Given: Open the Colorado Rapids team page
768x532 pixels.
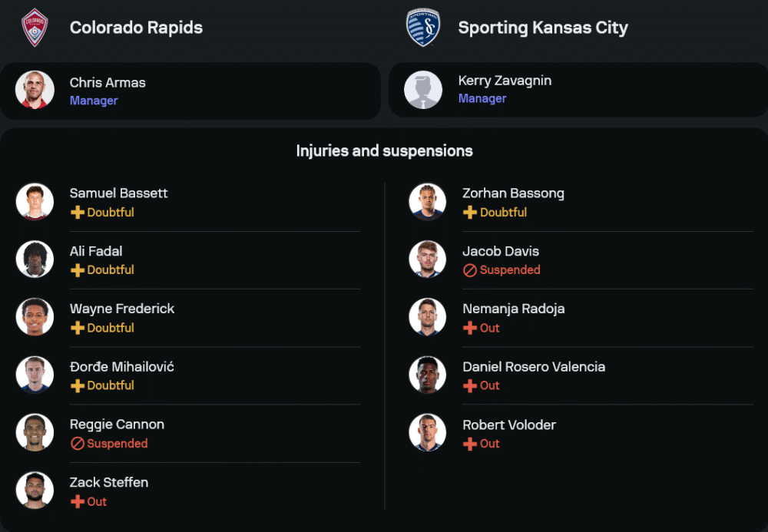Looking at the screenshot, I should click(136, 28).
